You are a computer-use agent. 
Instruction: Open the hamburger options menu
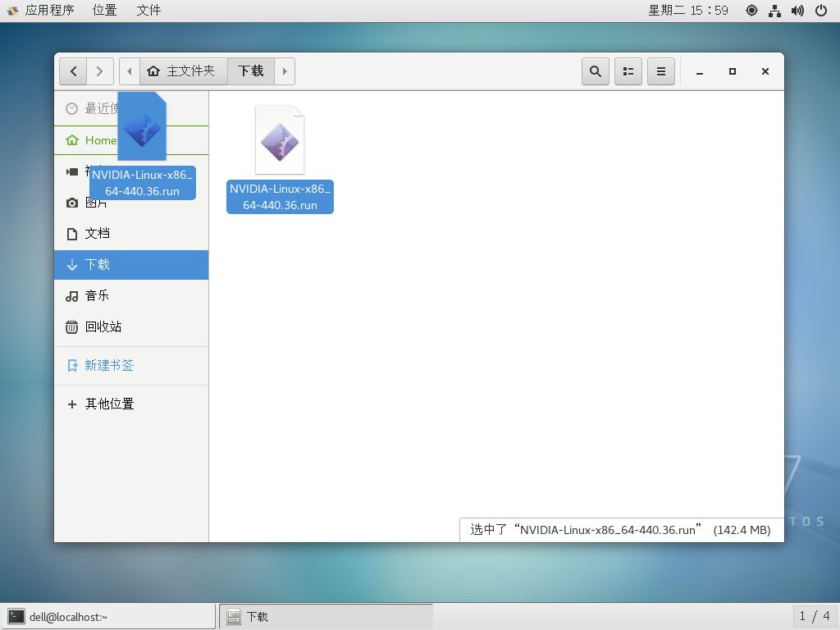point(661,71)
